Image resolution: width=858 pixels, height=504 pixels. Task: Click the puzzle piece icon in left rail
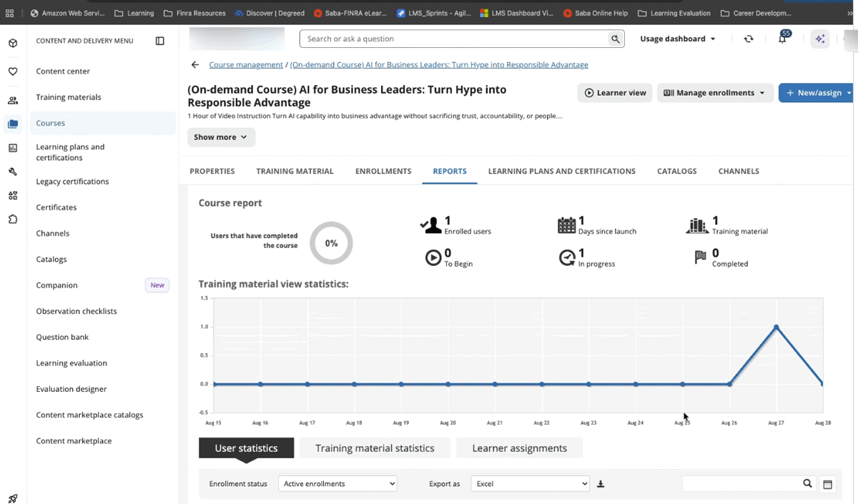[13, 219]
